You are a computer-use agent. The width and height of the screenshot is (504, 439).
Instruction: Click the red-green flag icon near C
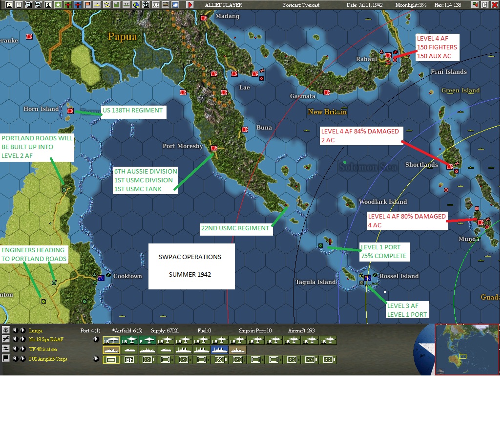475,5
